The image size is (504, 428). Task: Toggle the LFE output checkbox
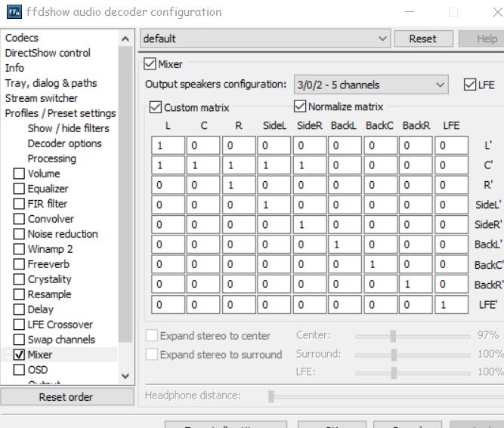[470, 85]
